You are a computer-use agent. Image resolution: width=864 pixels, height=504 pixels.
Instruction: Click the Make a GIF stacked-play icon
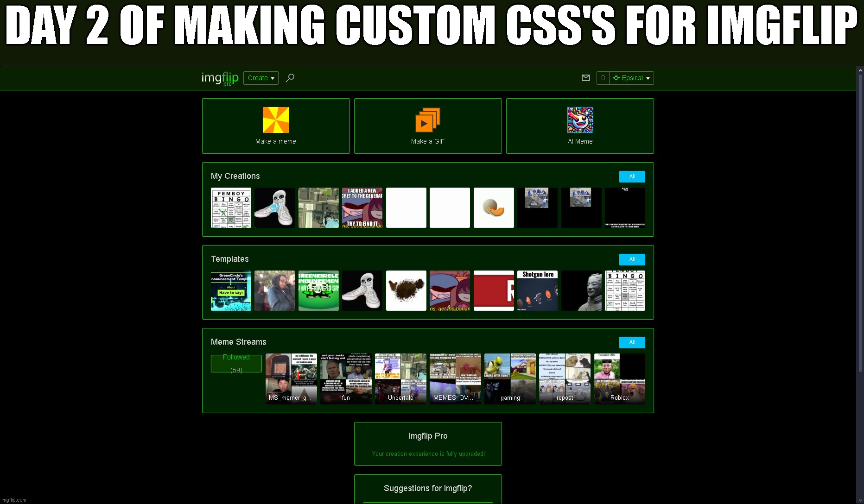click(427, 120)
